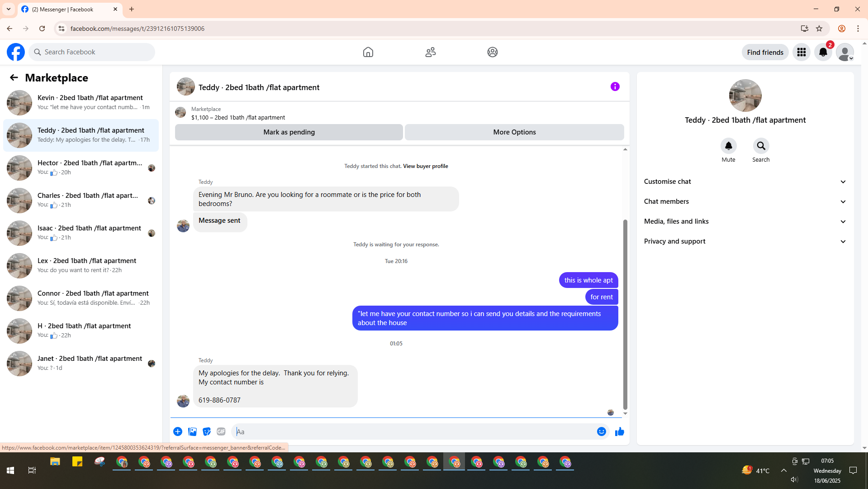Select the Teddy conversation in list

[x=81, y=135]
